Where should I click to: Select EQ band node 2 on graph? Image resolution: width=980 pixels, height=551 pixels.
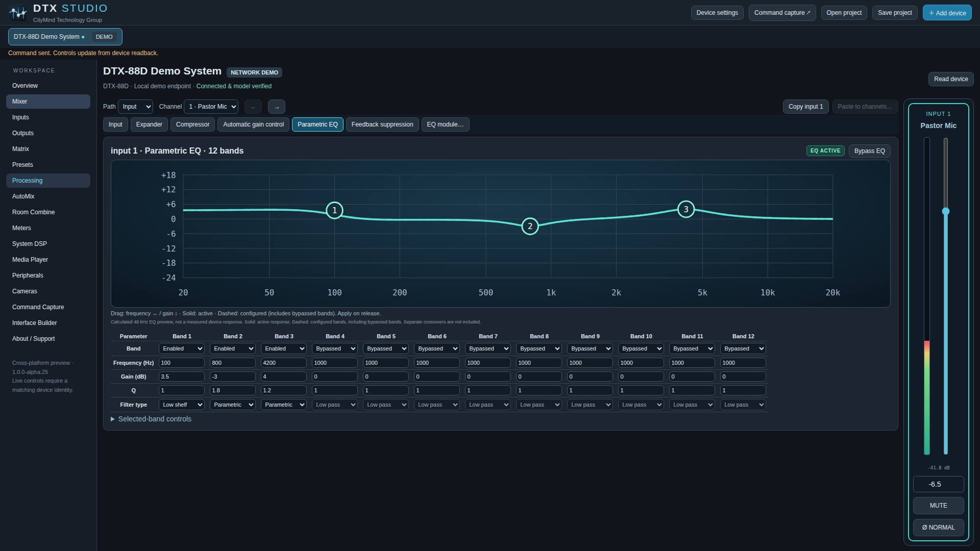coord(530,226)
